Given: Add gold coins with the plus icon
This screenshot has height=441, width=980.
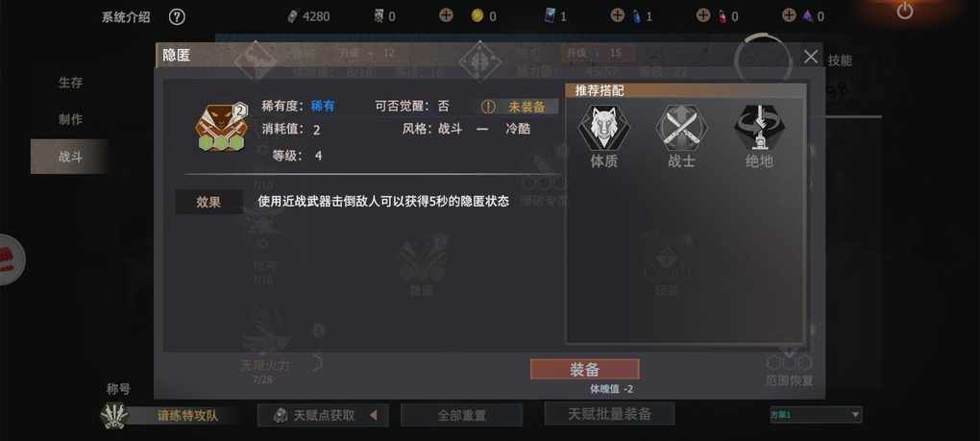Looking at the screenshot, I should click(x=446, y=15).
